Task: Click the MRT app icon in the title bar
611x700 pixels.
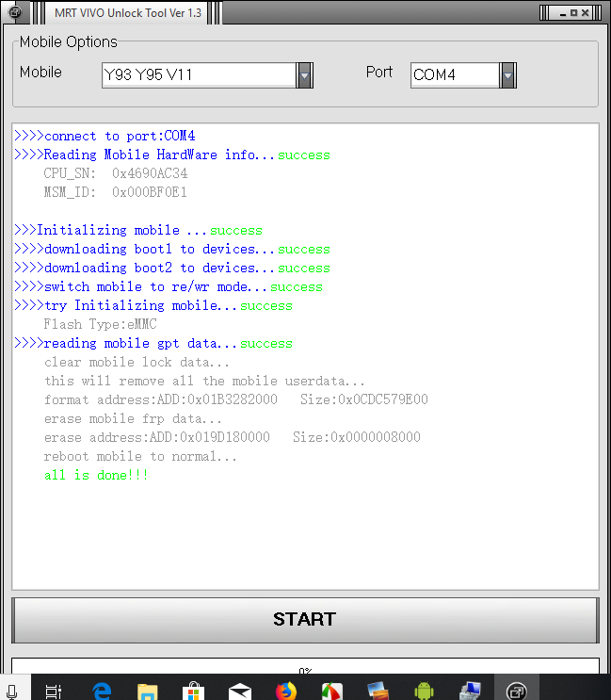Action: coord(15,12)
